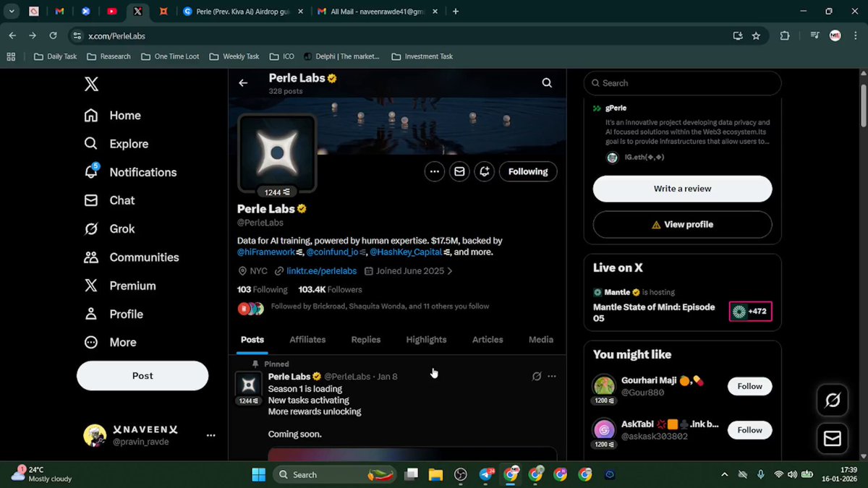This screenshot has height=488, width=868.
Task: Select the Posts tab
Action: (252, 340)
